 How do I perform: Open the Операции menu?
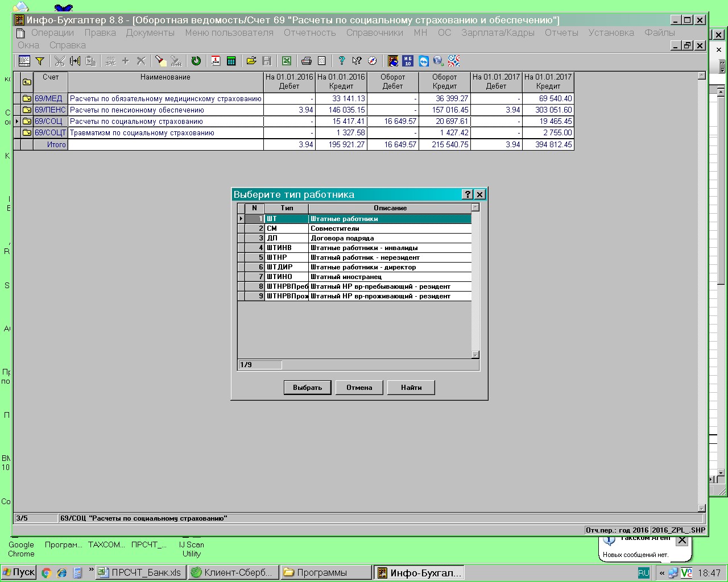coord(52,32)
